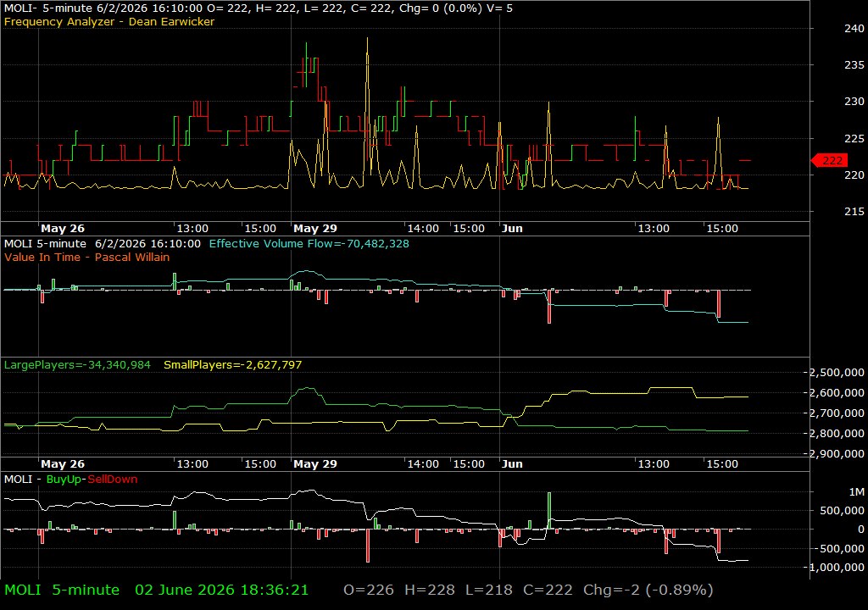Click the 500,000 axis label above zero in the BuyUp-SellDown panel
This screenshot has height=610, width=868.
tap(842, 510)
